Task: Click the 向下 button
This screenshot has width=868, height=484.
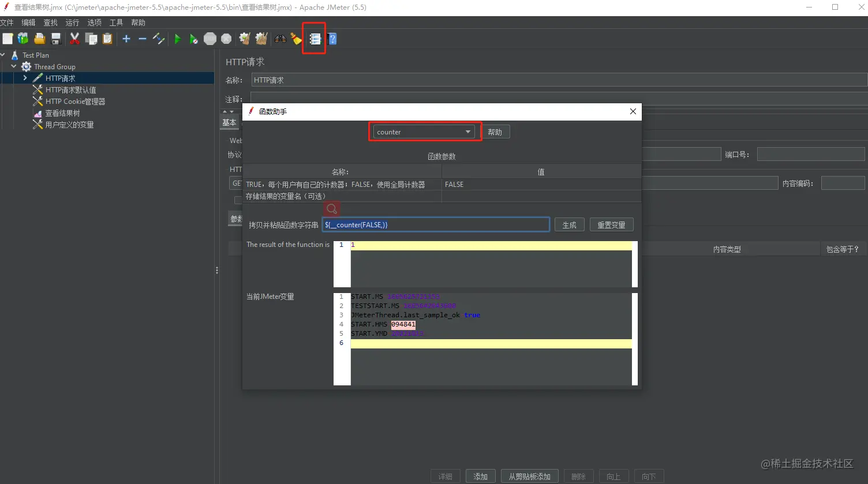Action: (649, 477)
